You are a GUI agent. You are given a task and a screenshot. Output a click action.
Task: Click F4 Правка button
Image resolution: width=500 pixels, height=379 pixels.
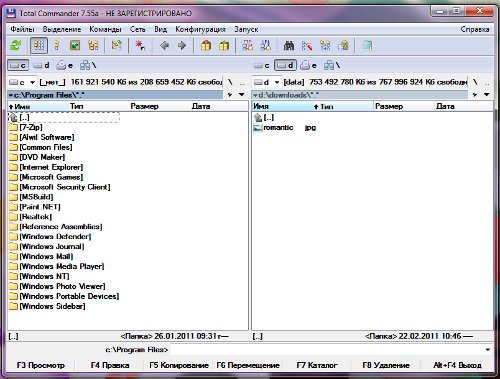tap(110, 365)
